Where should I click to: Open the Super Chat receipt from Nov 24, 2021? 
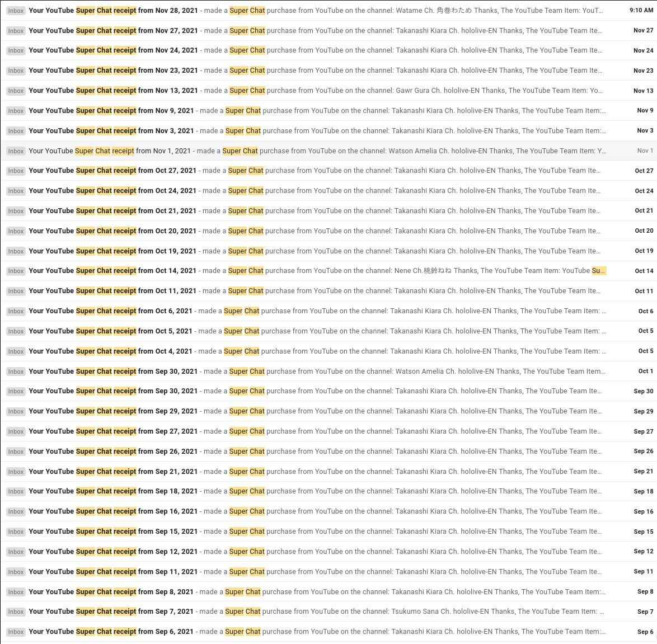click(x=328, y=50)
